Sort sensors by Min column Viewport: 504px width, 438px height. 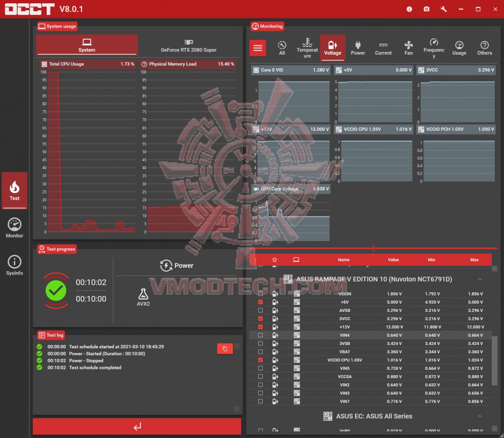[431, 260]
